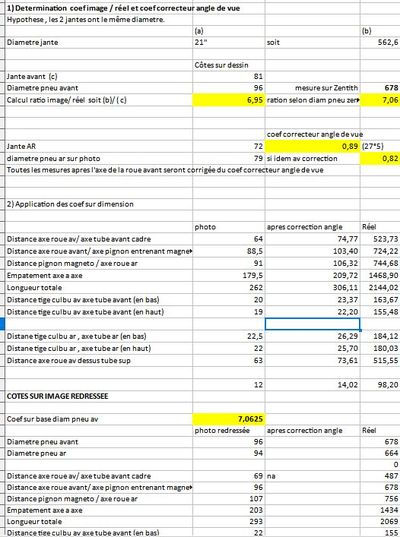Select the value 664
The width and height of the screenshot is (400, 537).
[x=380, y=453]
